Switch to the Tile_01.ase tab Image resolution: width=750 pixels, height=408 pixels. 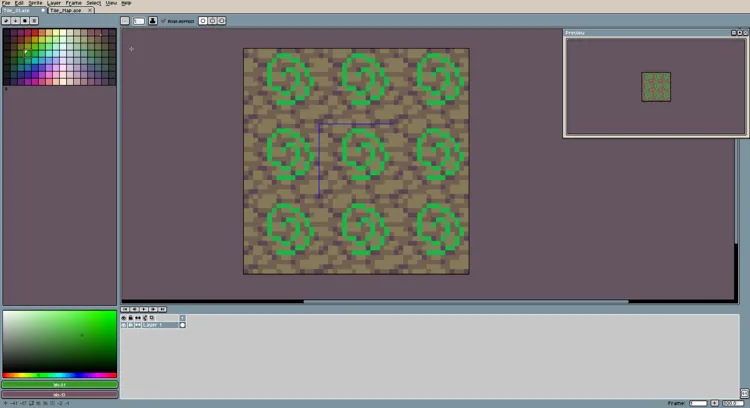[x=23, y=10]
